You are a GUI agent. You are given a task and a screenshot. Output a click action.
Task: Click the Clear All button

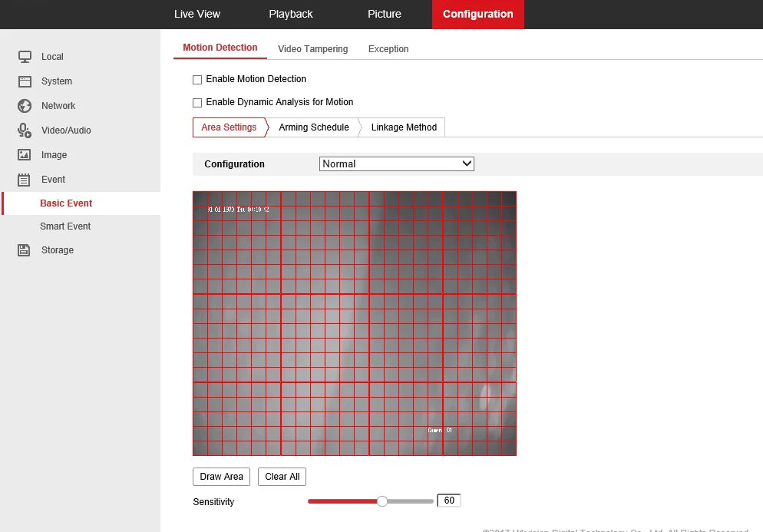click(282, 477)
